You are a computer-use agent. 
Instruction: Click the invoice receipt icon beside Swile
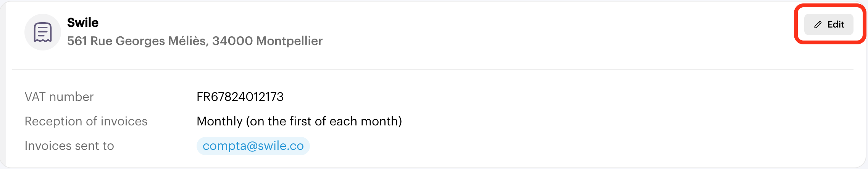click(43, 32)
